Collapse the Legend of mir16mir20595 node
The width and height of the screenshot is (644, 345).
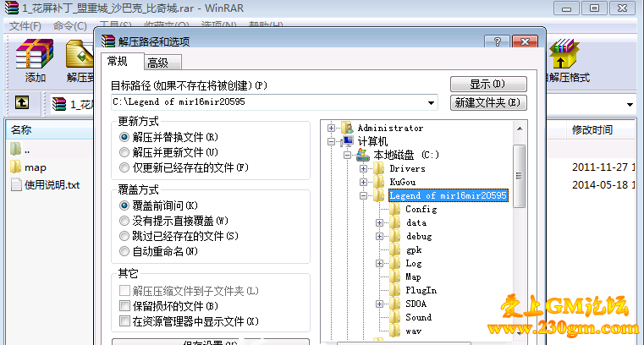363,195
